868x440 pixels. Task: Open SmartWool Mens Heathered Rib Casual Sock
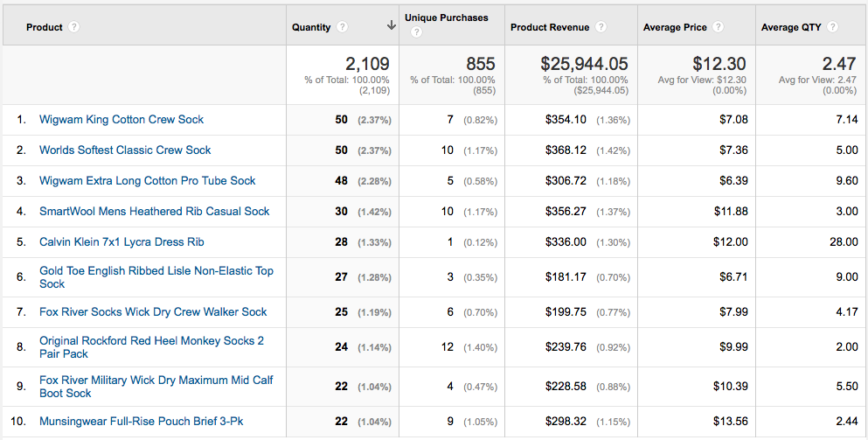[x=155, y=211]
